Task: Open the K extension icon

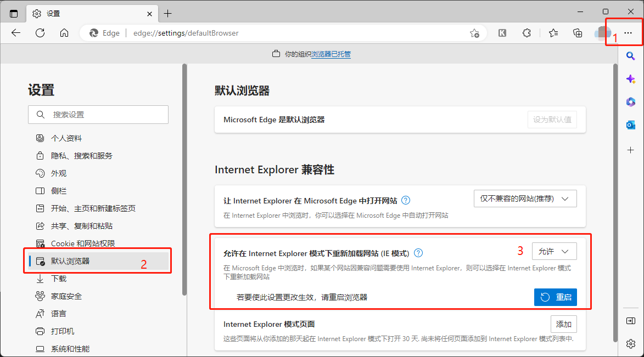Action: click(x=502, y=33)
